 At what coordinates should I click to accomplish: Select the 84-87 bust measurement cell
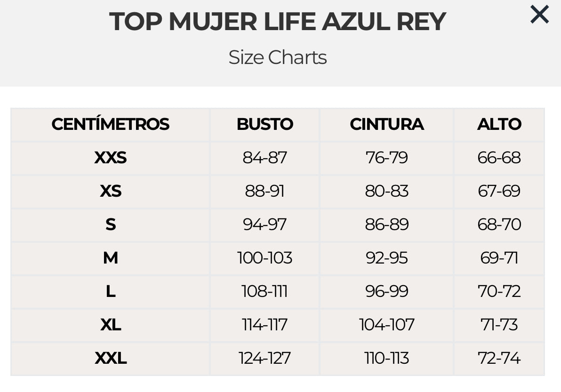pos(264,158)
